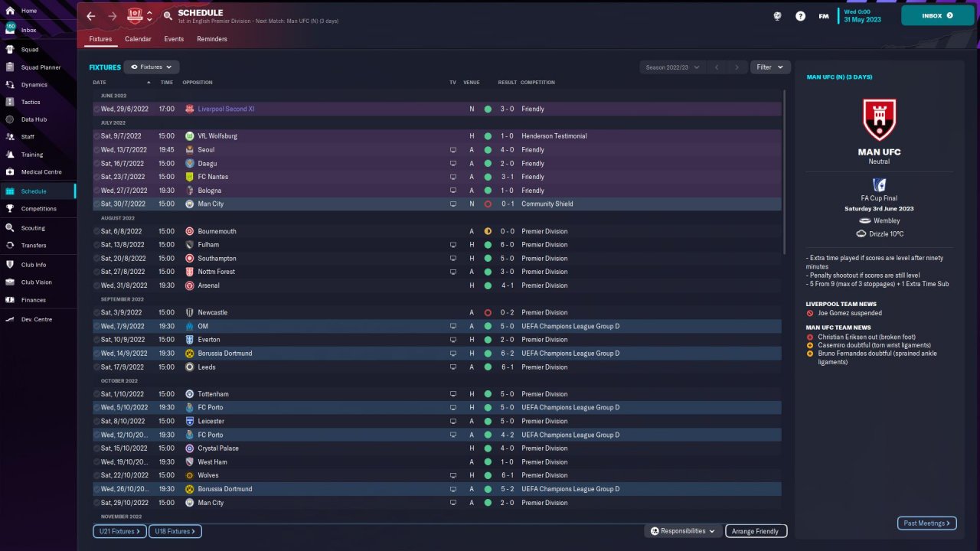Screen dimensions: 980x551
Task: Click the Arsenal fixture name
Action: [208, 285]
